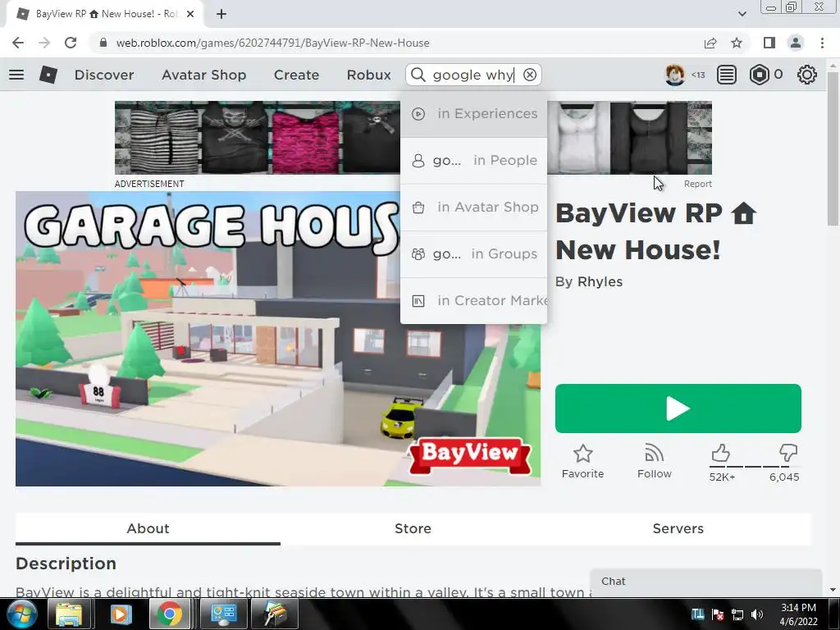Start the game with green Play button
840x630 pixels.
(678, 409)
